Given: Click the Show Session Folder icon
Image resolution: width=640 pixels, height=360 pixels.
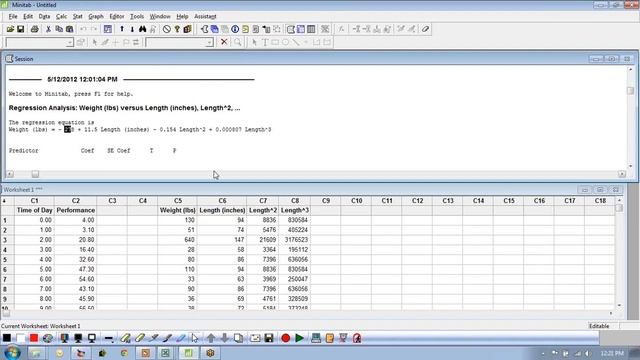Looking at the screenshot, I should (x=204, y=29).
